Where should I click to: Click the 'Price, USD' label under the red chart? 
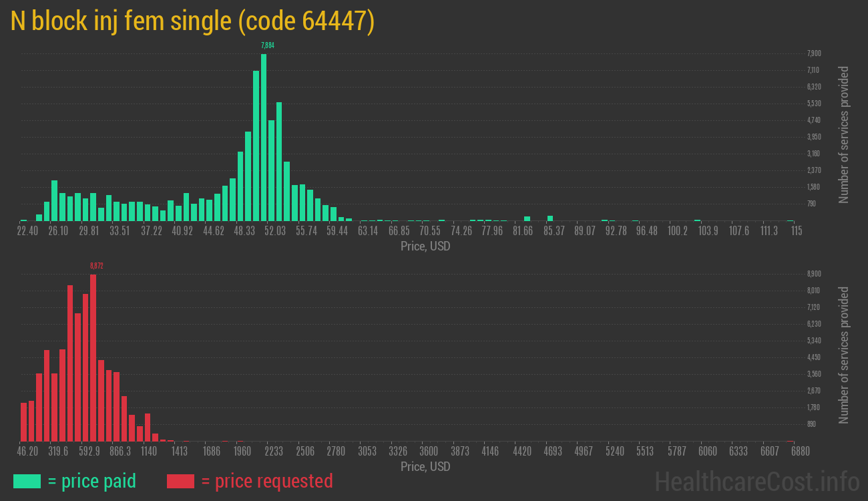(x=425, y=467)
